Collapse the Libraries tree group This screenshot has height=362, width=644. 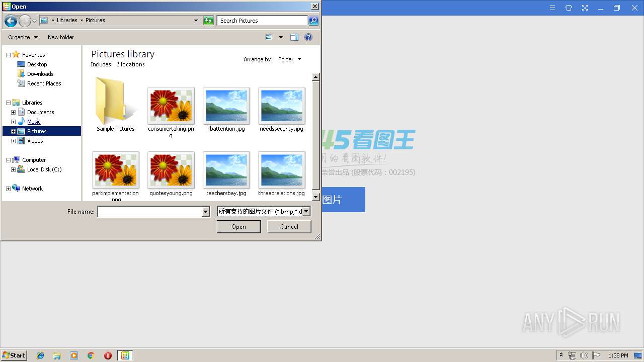pos(8,103)
